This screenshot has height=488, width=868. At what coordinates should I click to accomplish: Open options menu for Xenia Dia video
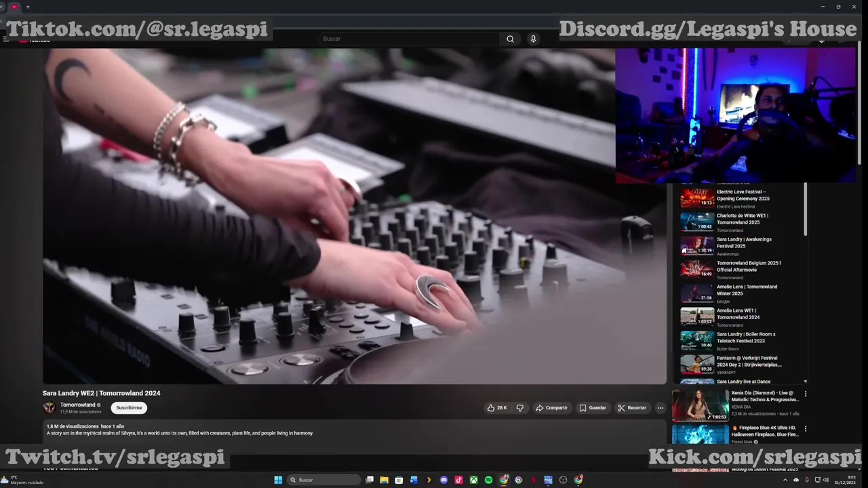(806, 394)
